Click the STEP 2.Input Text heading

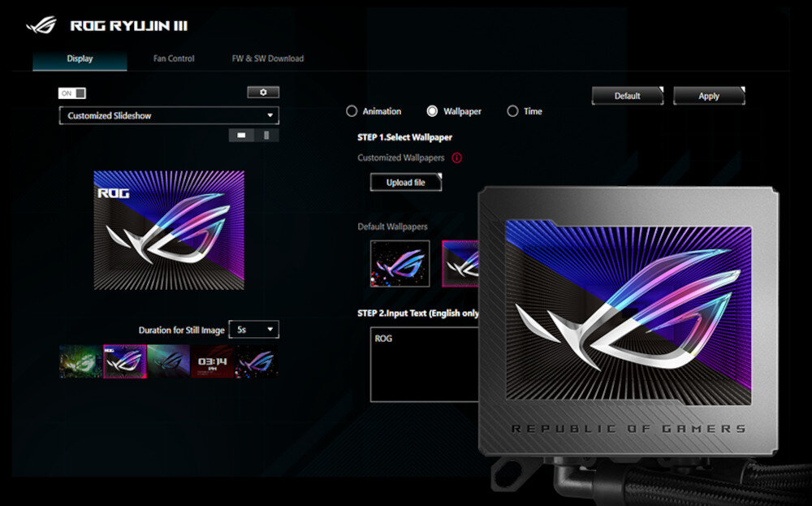coord(418,314)
